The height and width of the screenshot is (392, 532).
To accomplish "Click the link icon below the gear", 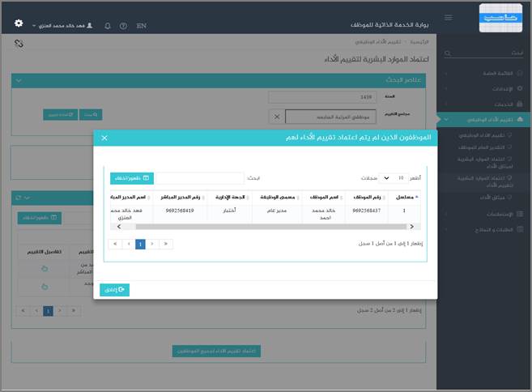I will click(x=19, y=44).
